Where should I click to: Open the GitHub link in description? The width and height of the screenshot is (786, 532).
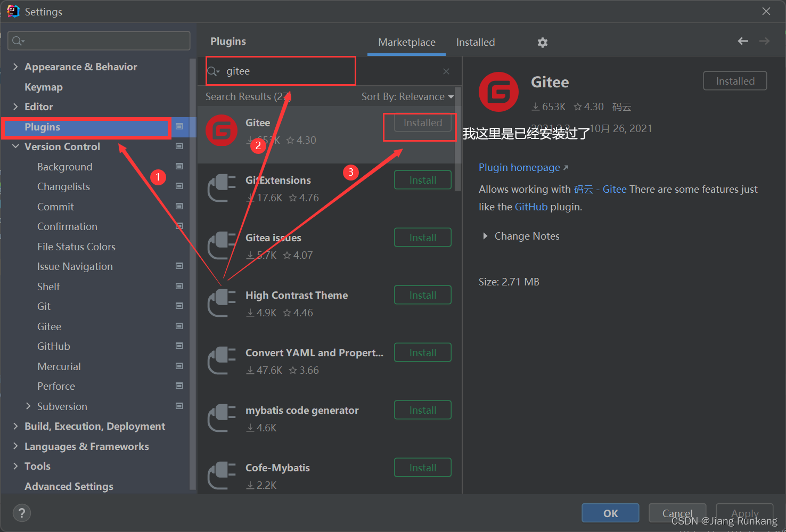531,207
